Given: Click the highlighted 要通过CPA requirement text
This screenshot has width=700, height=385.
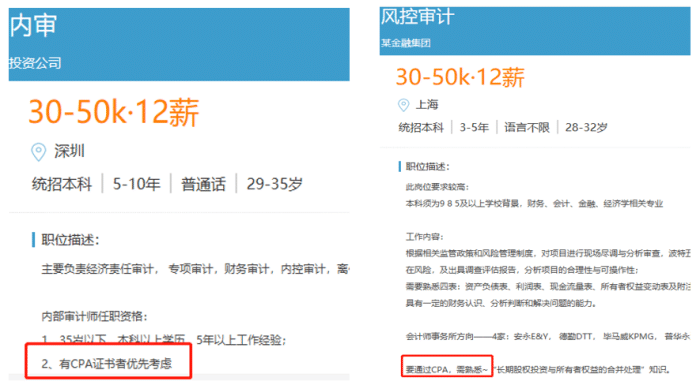Looking at the screenshot, I should point(446,369).
